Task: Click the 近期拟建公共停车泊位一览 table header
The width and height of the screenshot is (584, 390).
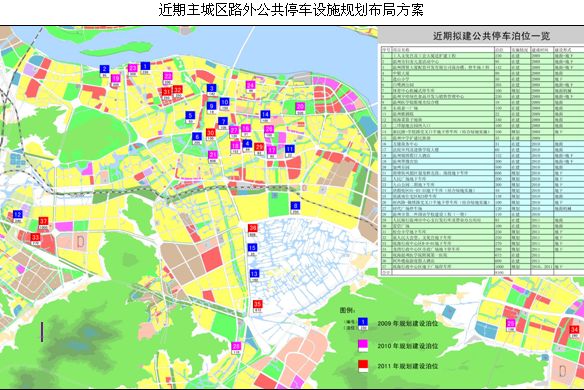Action: tap(491, 36)
